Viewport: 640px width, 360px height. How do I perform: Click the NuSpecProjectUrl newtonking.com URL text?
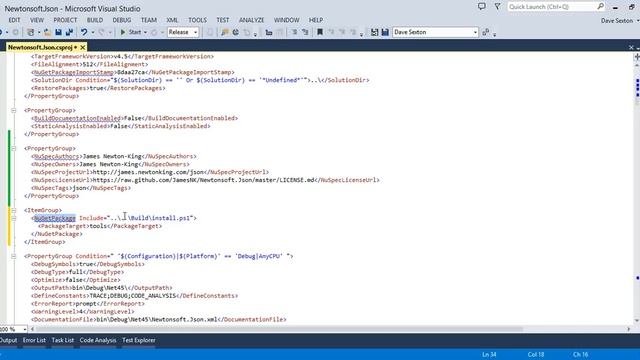(147, 172)
